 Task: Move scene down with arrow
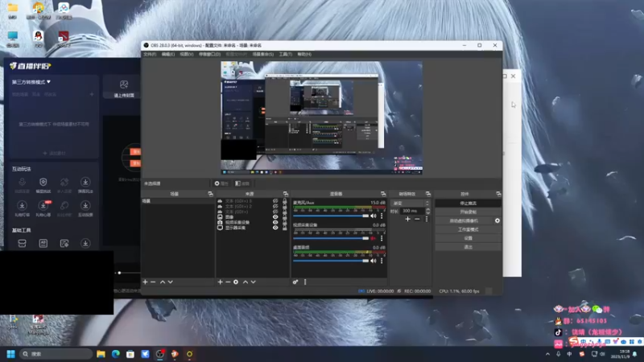pyautogui.click(x=171, y=282)
